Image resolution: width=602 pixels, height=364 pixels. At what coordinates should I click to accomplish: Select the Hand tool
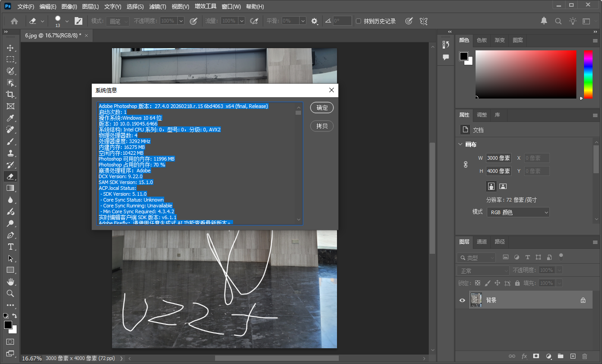click(x=11, y=282)
